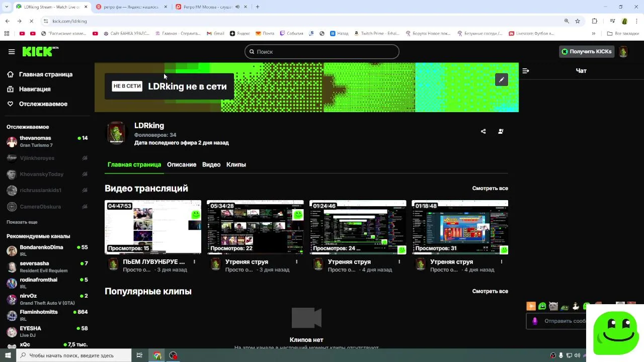Viewport: 644px width, 362px height.
Task: Click LDRking profile avatar
Action: [116, 133]
